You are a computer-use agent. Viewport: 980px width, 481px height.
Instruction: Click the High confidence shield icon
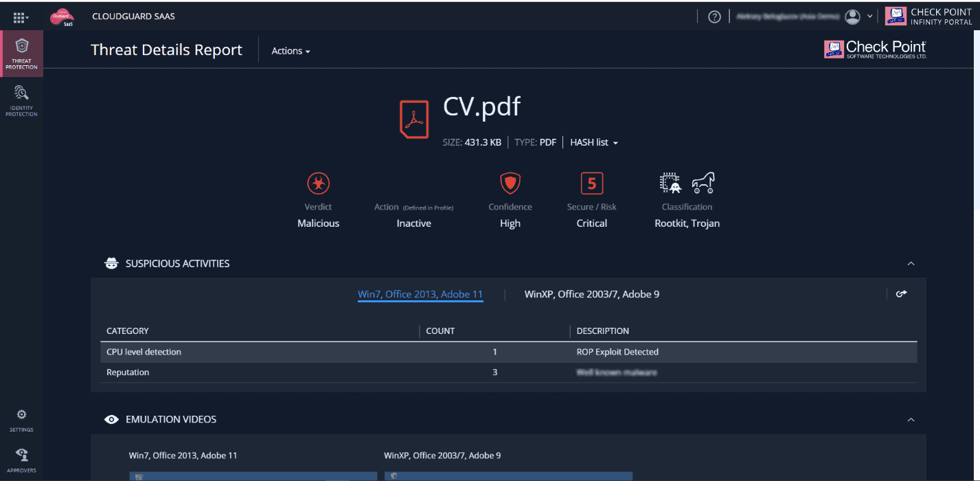510,183
